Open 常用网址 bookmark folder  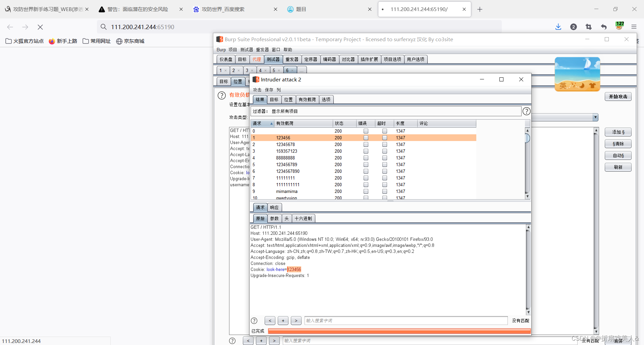(97, 41)
